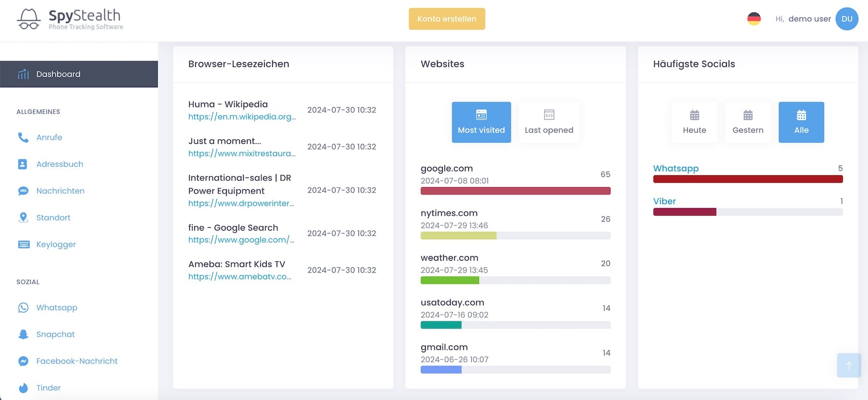This screenshot has width=868, height=400.
Task: Click Ameba: Smart Kids TV title
Action: 237,264
